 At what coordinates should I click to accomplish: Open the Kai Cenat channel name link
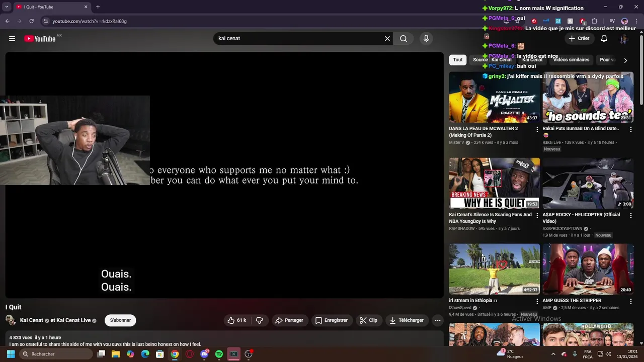32,320
